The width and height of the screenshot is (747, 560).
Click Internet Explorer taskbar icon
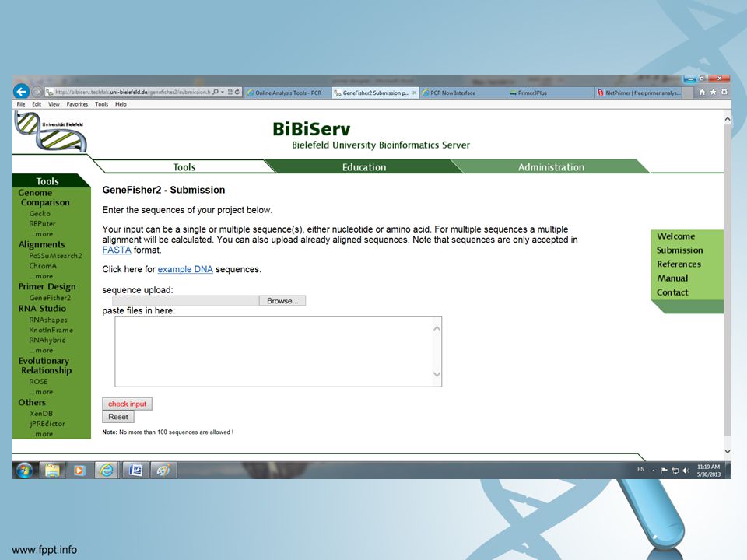click(x=107, y=471)
